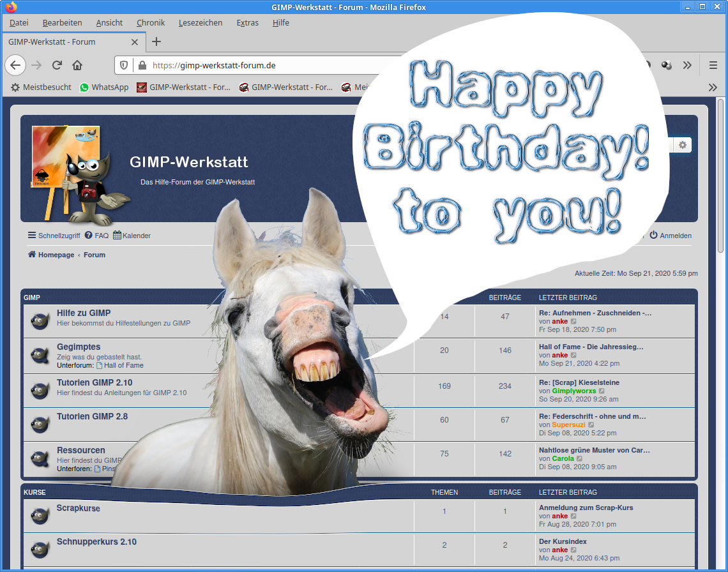Click the Anmelden login link
This screenshot has height=572, width=728.
tap(671, 236)
